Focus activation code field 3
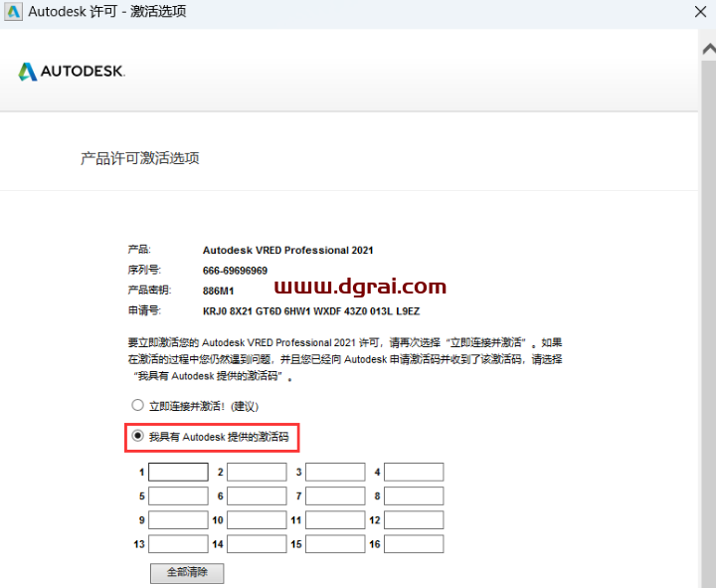Viewport: 716px width, 588px height. click(335, 473)
